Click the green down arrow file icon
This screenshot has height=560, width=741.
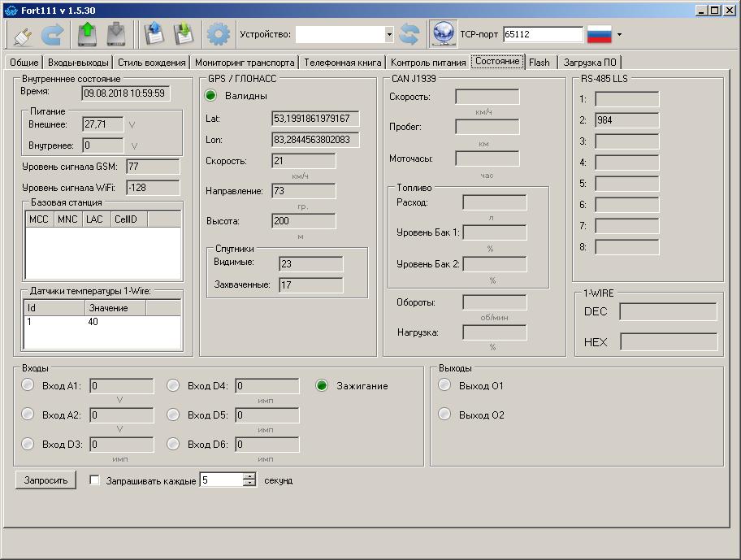click(184, 34)
